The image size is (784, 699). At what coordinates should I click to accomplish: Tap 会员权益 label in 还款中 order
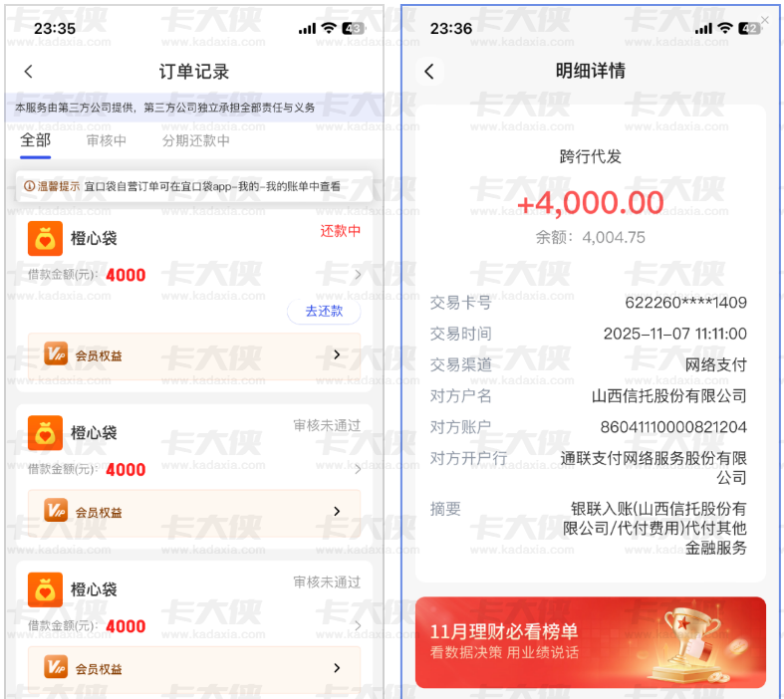(99, 355)
